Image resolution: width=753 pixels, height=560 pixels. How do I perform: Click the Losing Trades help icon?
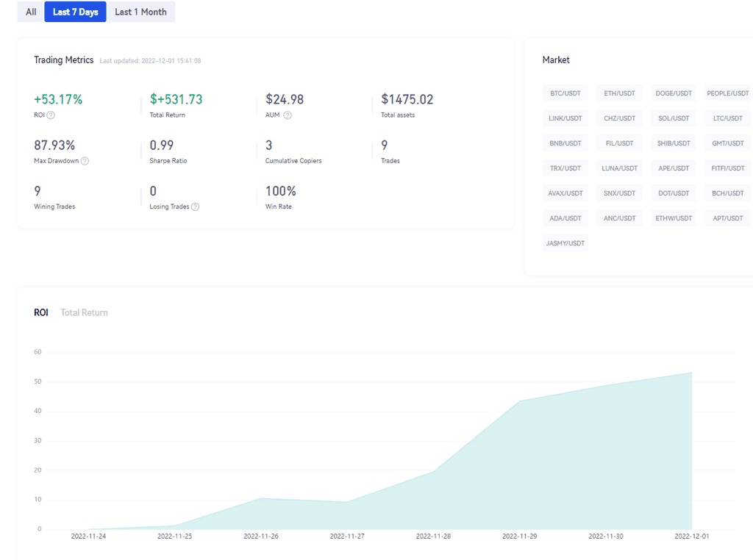point(195,207)
